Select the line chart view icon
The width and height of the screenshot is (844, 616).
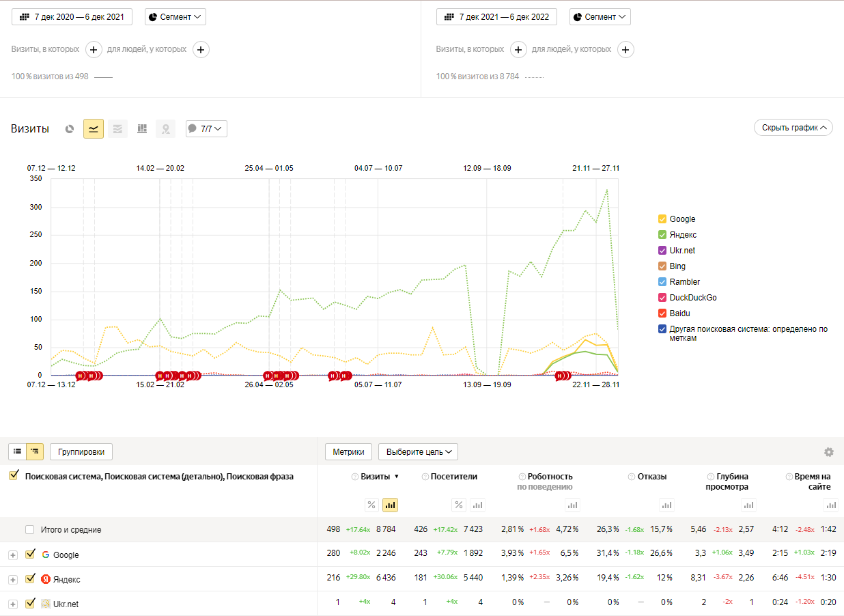[94, 128]
